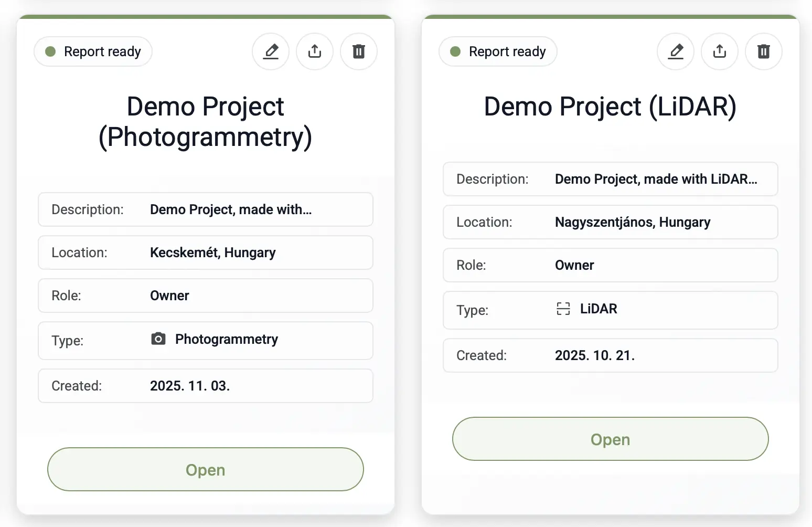Delete the Photogrammetry demo project
The height and width of the screenshot is (527, 812).
click(x=359, y=51)
